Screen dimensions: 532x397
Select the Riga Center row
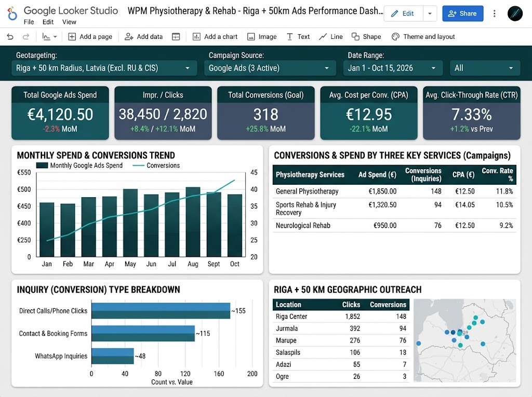coord(341,317)
